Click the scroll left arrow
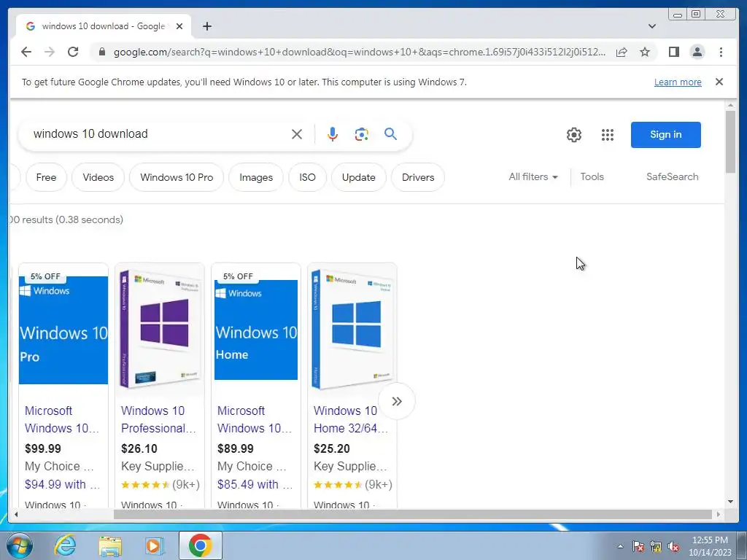 [x=16, y=514]
